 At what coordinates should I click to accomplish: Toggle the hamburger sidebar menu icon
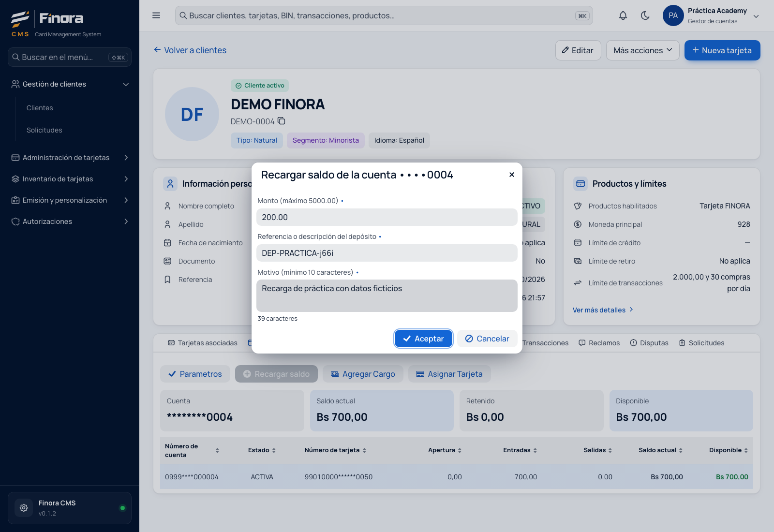(x=156, y=15)
